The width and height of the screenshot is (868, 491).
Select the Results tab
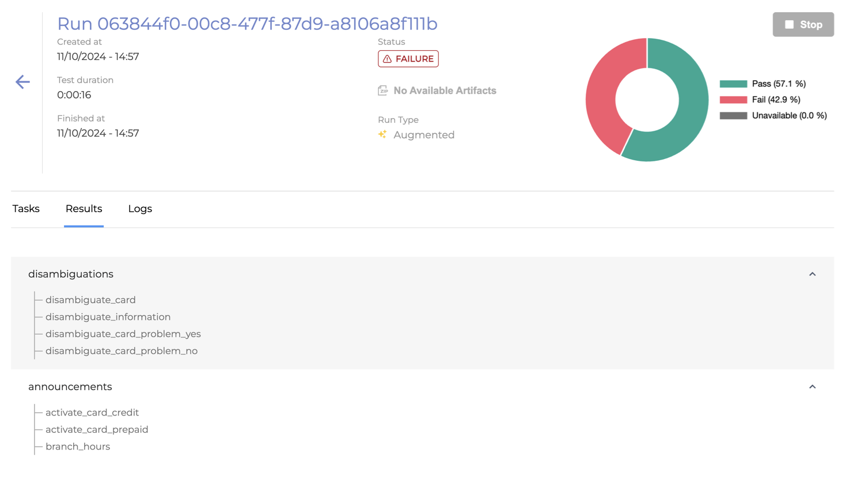(84, 209)
